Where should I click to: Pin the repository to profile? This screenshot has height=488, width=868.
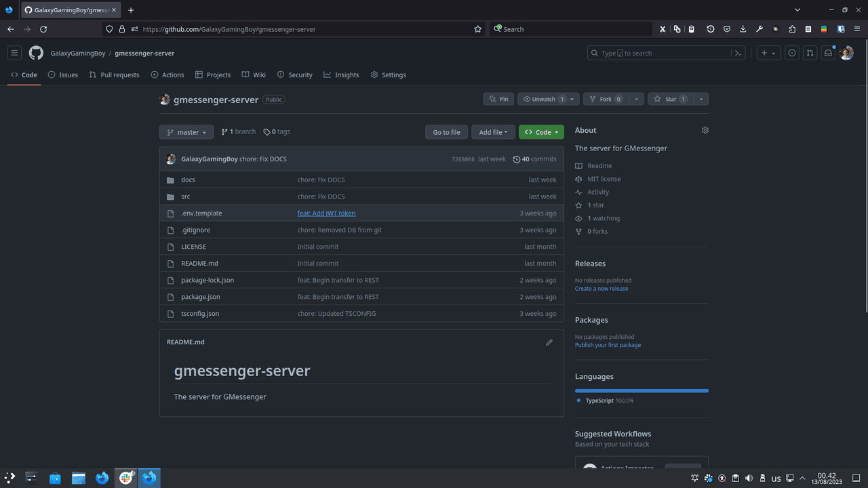[x=498, y=99]
